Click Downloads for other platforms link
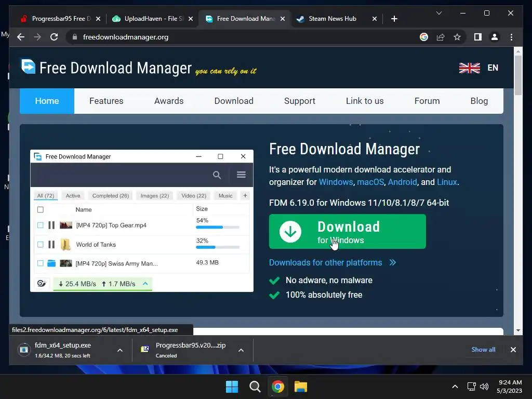Image resolution: width=532 pixels, height=399 pixels. coord(325,262)
